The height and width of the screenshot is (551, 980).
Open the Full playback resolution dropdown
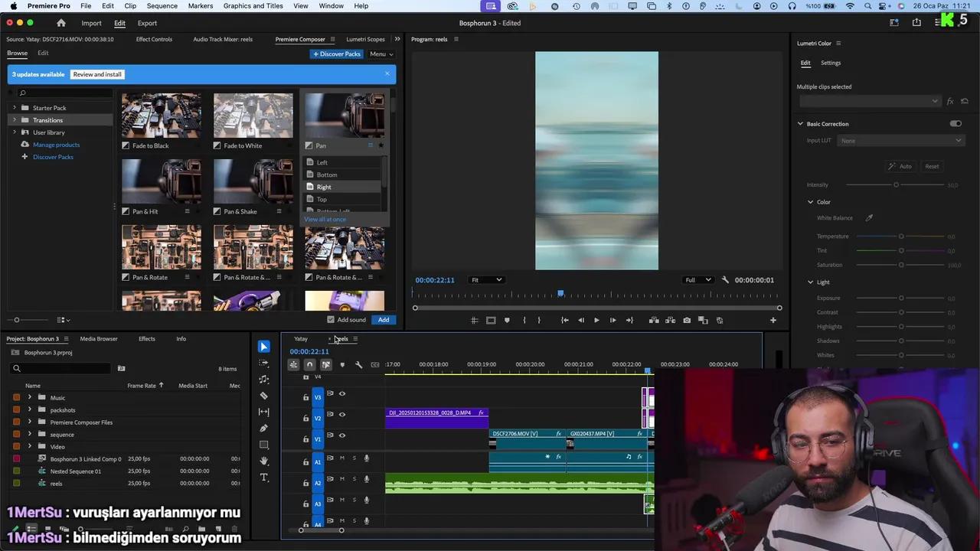[698, 280]
